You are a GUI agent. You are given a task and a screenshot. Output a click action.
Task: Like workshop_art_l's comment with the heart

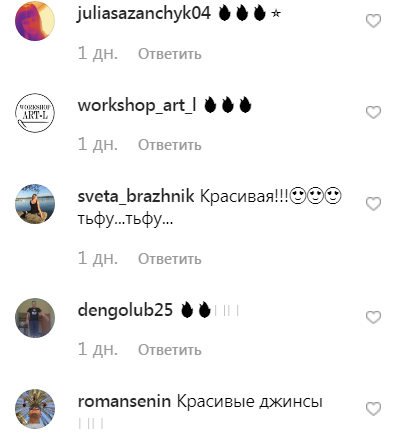pos(373,112)
